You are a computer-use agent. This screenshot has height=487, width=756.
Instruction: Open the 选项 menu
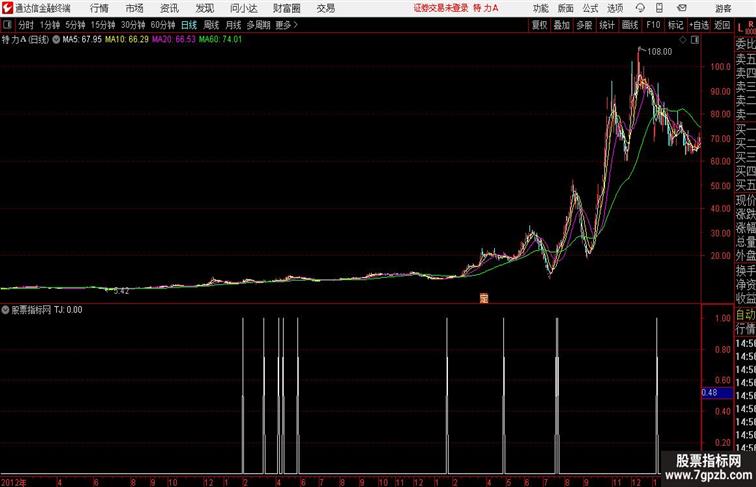pos(615,8)
